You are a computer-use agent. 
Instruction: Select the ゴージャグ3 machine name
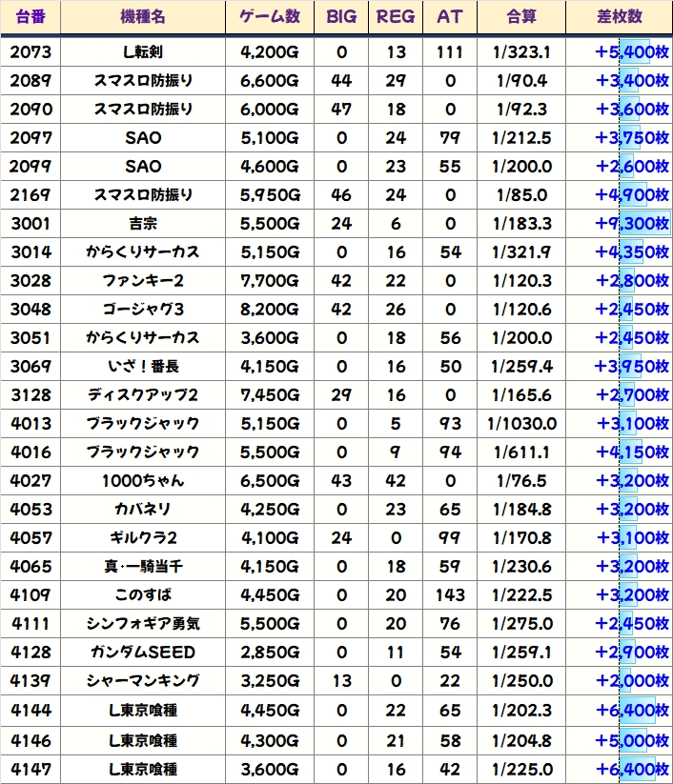(143, 309)
